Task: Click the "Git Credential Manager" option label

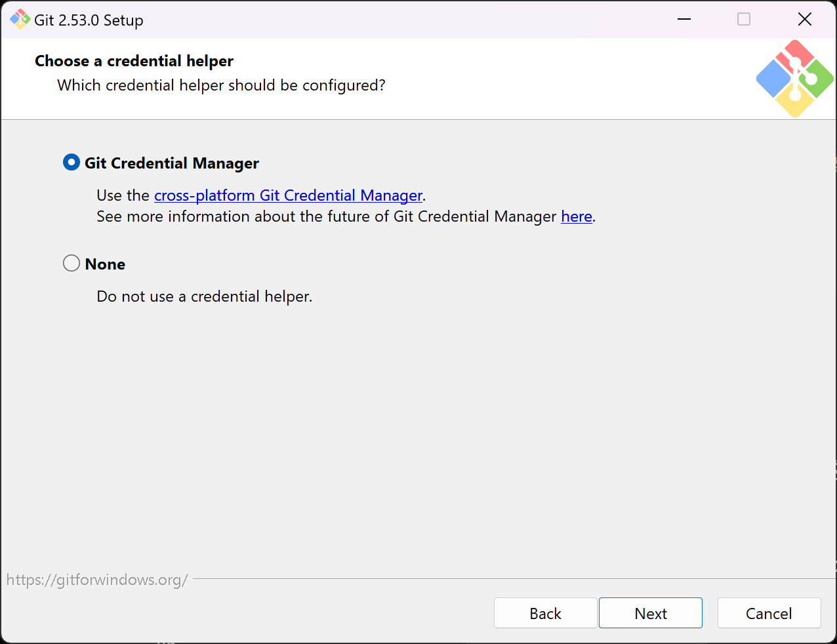Action: 172,163
